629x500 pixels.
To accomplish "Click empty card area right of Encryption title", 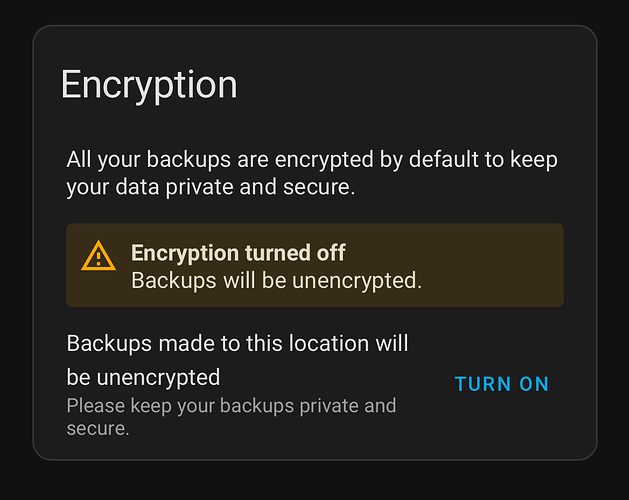I will (x=413, y=86).
